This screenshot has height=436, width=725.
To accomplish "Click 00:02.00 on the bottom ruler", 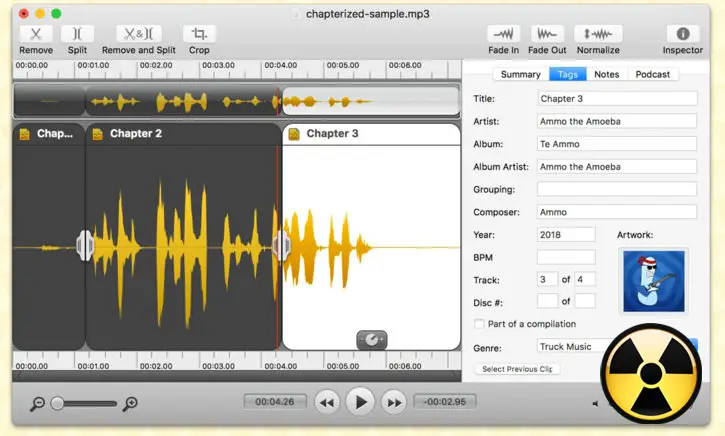I will [x=156, y=366].
